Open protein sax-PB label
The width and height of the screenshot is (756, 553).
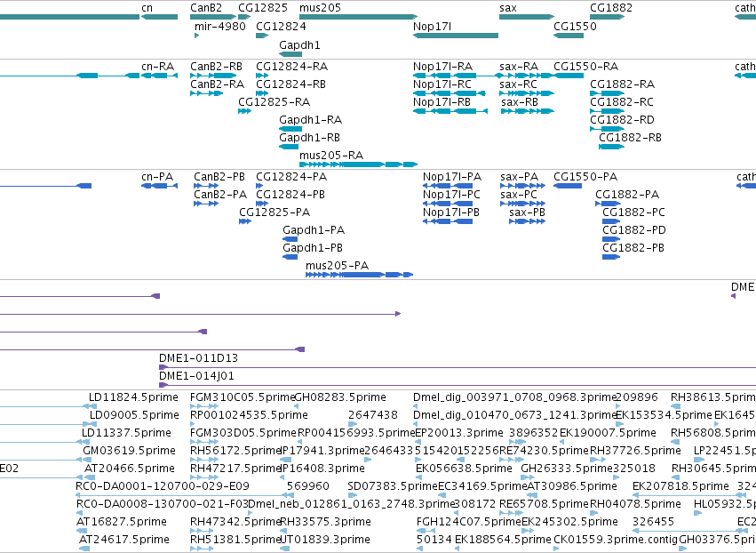coord(527,212)
